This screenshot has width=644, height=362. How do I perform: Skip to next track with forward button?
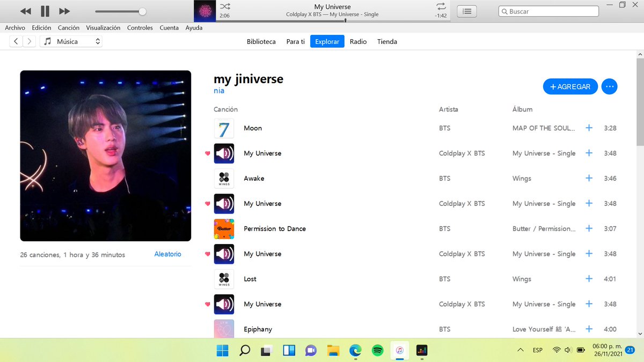[64, 11]
